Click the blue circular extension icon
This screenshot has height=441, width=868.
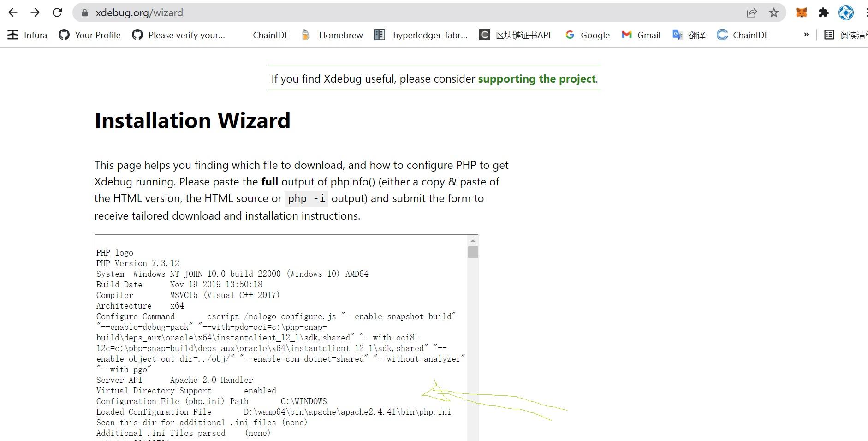click(846, 12)
